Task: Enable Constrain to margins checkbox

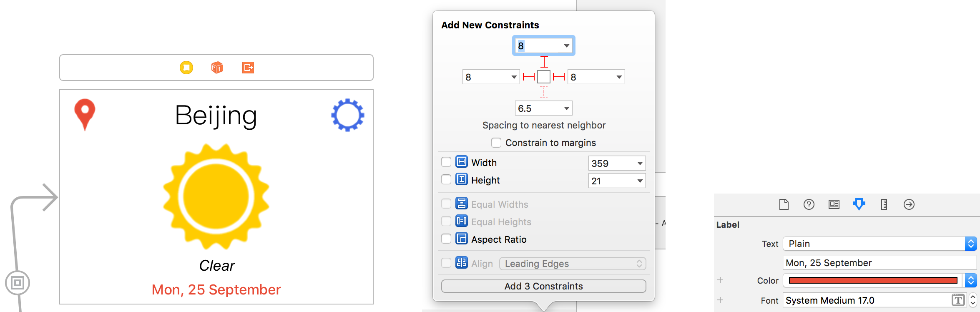Action: [496, 143]
